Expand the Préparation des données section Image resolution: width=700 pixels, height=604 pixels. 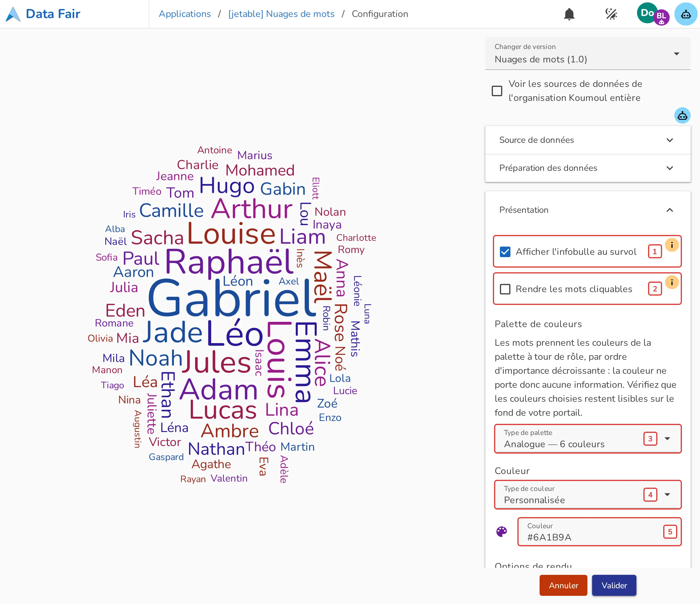587,168
